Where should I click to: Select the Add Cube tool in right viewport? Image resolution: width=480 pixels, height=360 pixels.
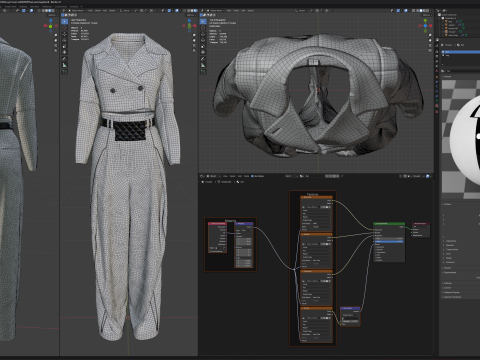pos(203,72)
